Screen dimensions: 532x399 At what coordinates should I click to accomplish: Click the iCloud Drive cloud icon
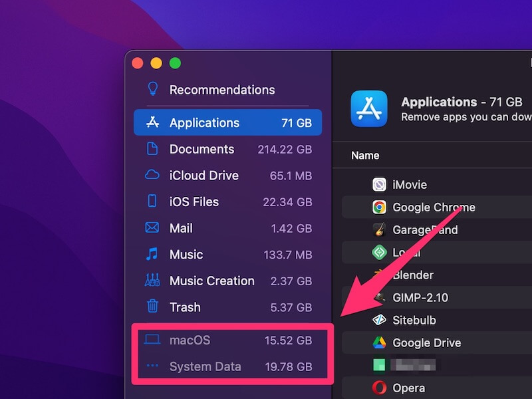(x=152, y=176)
